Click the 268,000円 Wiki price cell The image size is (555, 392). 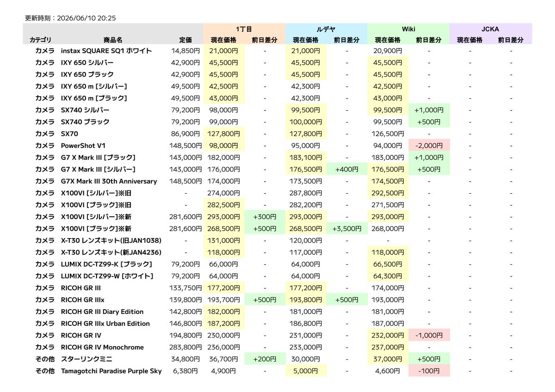pos(388,228)
